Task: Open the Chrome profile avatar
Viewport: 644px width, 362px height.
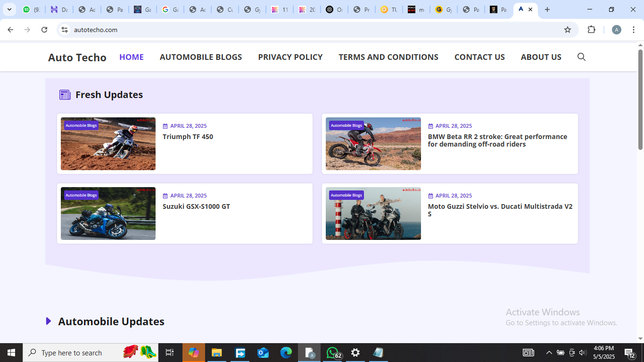Action: coord(616,30)
